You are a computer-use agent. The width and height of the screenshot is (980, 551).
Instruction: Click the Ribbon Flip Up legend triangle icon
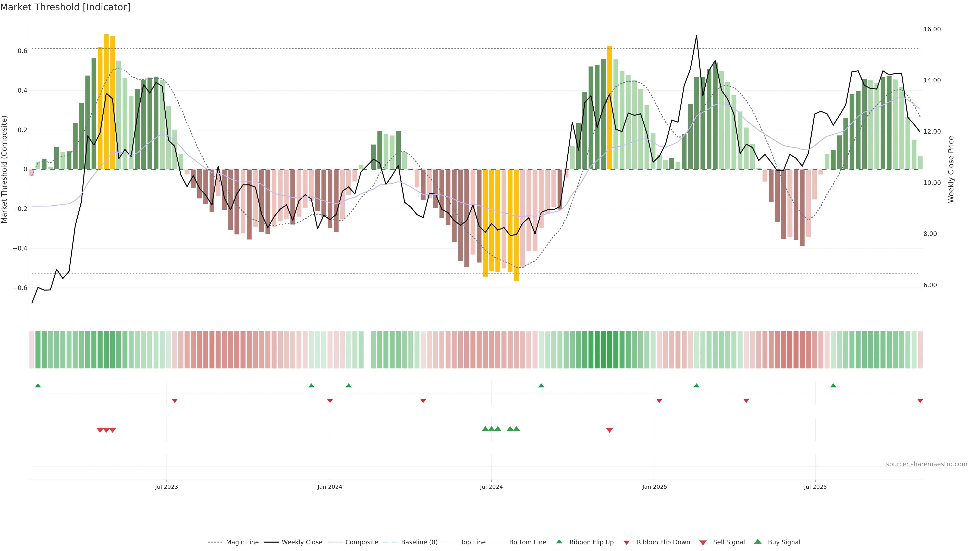[x=559, y=542]
